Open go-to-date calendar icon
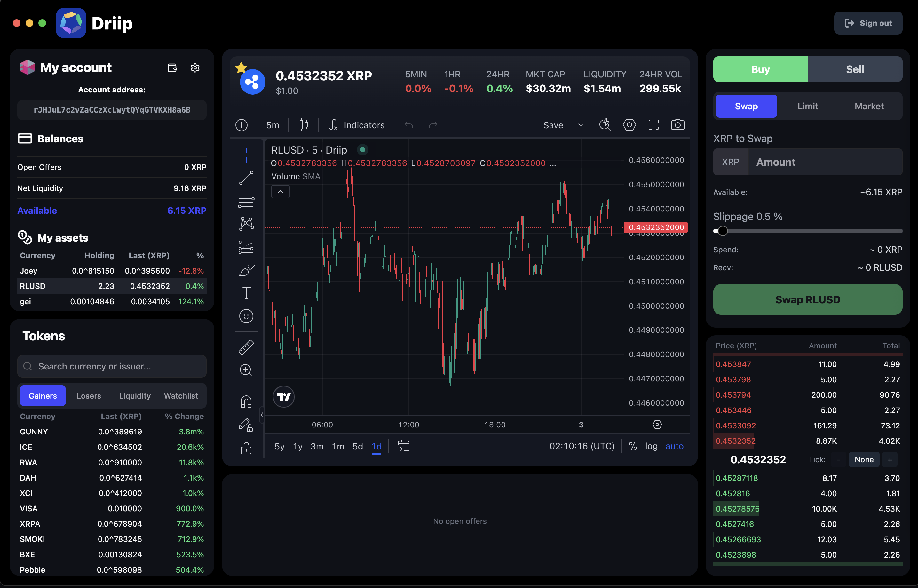Viewport: 918px width, 588px height. tap(403, 446)
